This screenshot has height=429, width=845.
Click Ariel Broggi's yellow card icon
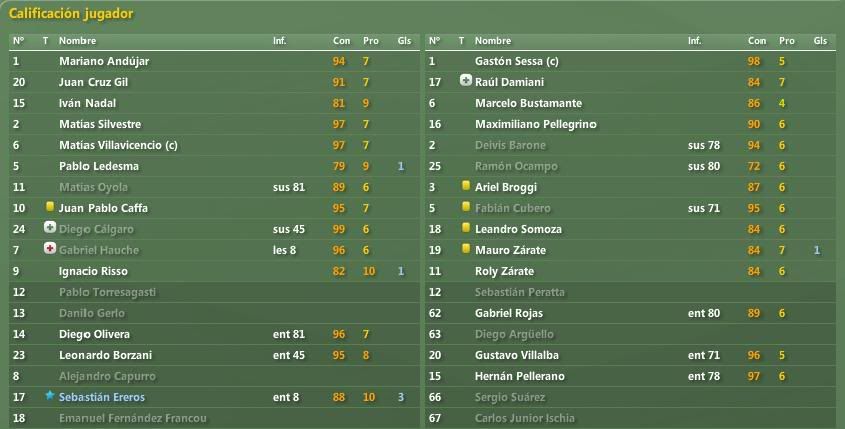pos(466,186)
